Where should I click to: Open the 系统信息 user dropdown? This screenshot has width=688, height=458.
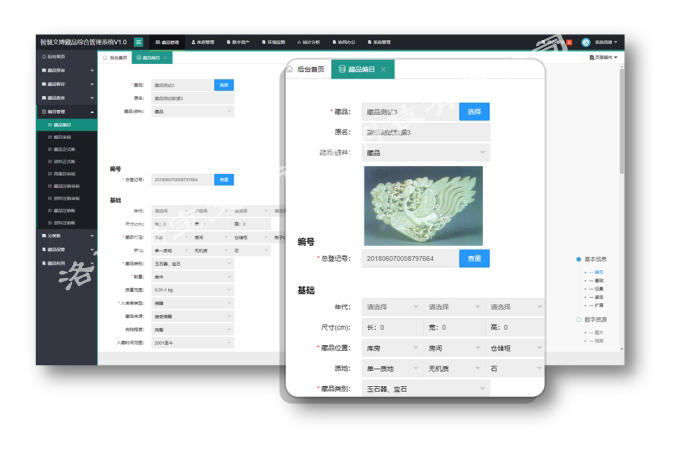(x=606, y=42)
